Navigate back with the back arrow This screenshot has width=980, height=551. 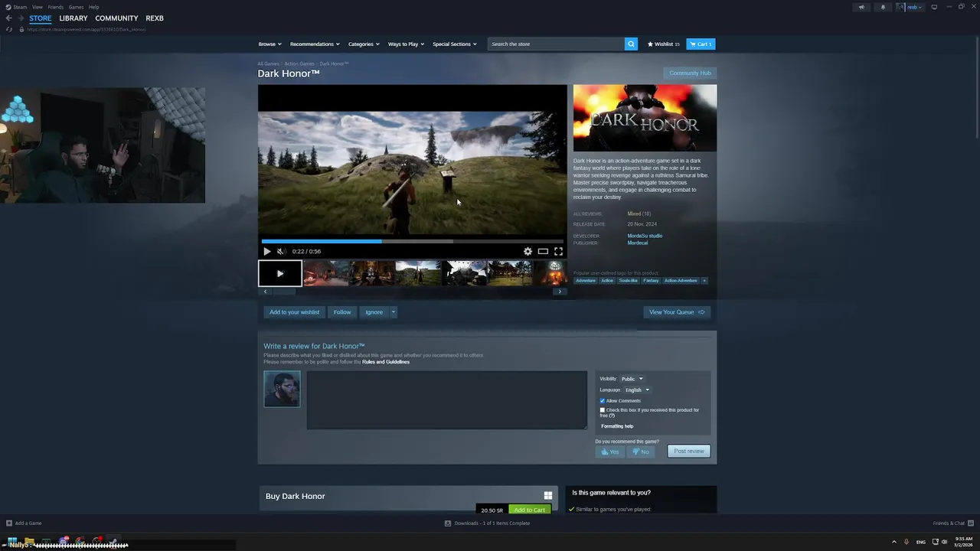(x=8, y=18)
